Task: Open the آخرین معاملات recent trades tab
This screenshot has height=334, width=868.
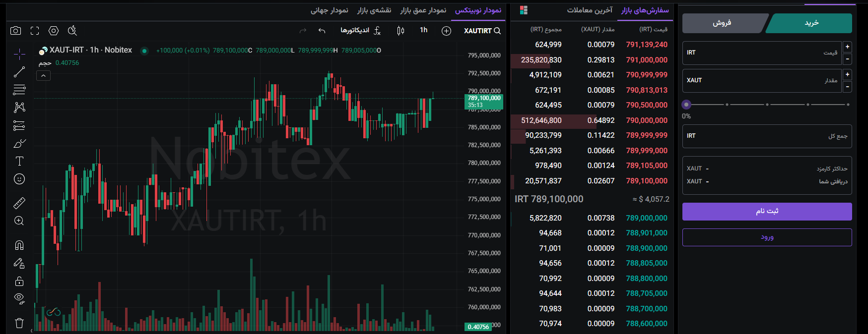Action: (x=590, y=10)
